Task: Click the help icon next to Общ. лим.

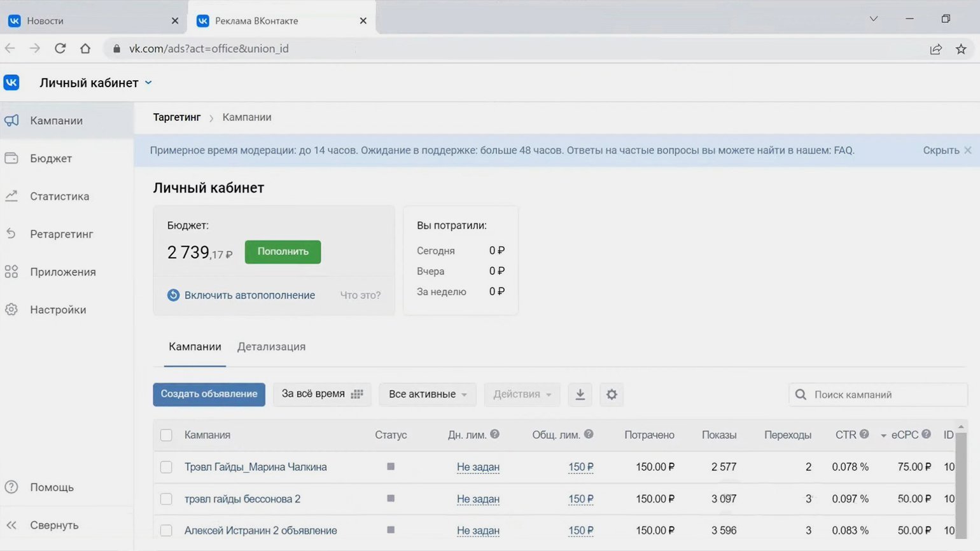Action: pos(589,434)
